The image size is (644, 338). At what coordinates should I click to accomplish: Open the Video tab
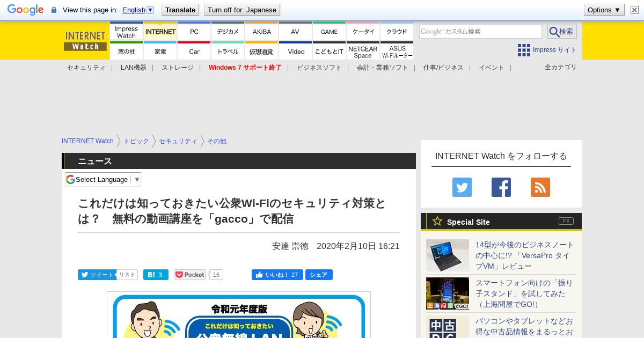(x=295, y=51)
